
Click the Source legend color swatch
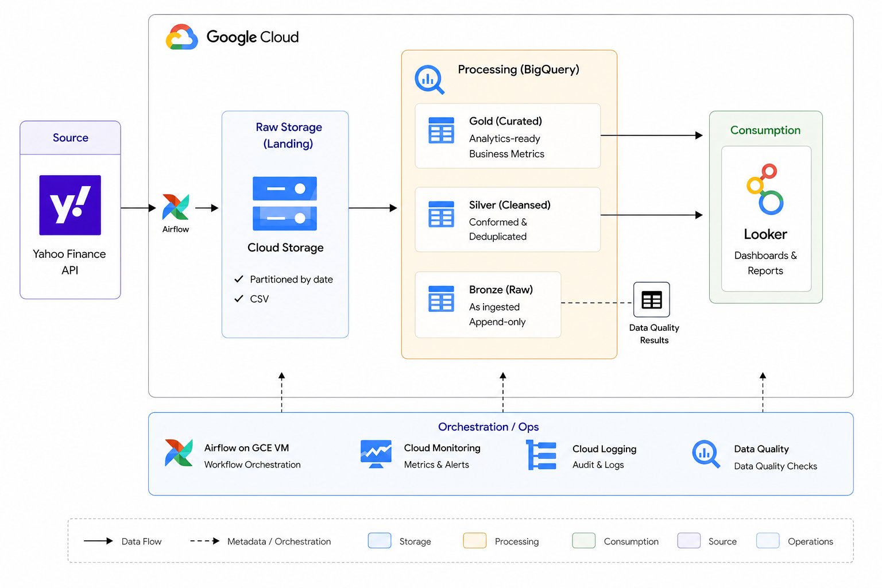point(689,541)
